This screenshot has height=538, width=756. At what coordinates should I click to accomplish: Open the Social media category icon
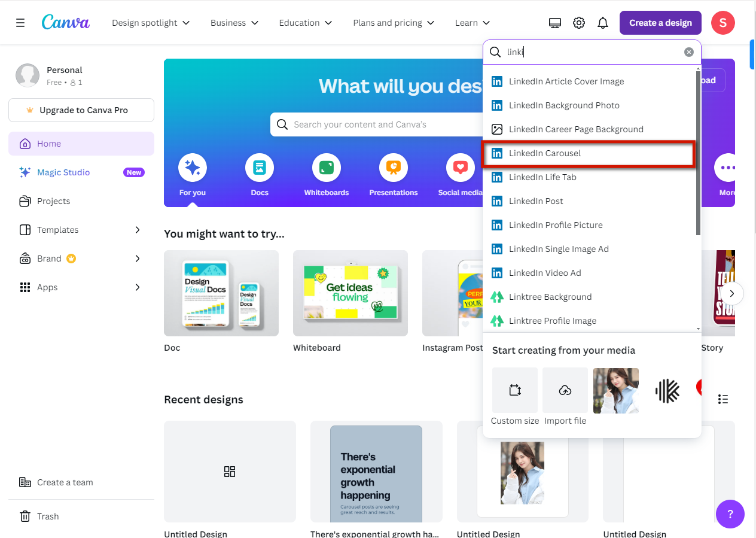461,168
